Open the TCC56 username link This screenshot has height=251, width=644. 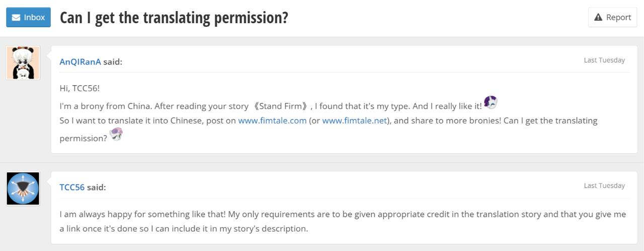(72, 187)
